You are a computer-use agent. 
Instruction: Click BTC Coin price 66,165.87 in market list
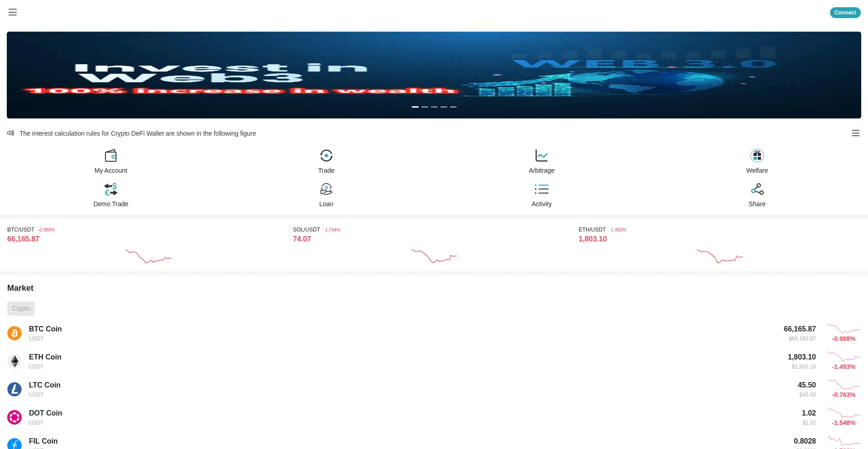(x=800, y=329)
